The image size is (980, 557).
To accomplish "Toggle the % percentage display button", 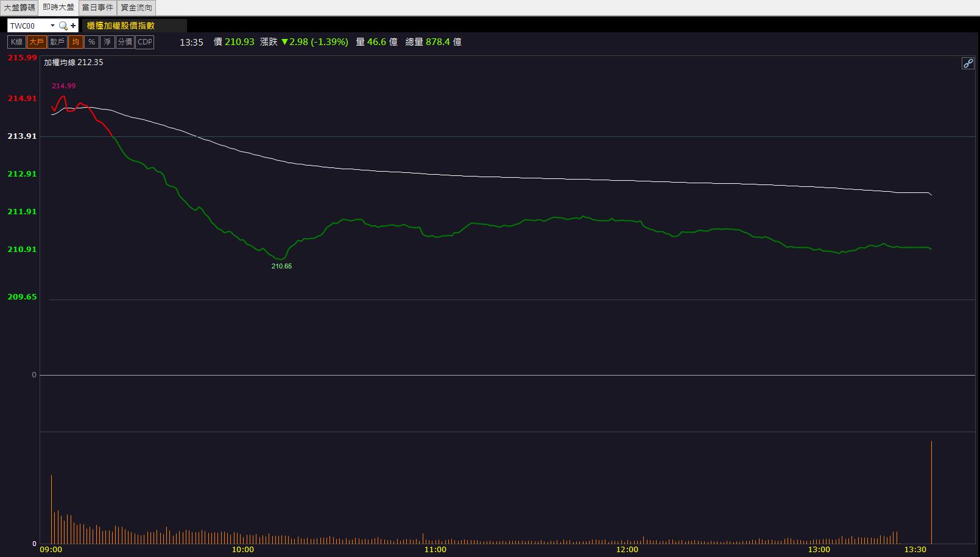I will pyautogui.click(x=91, y=42).
